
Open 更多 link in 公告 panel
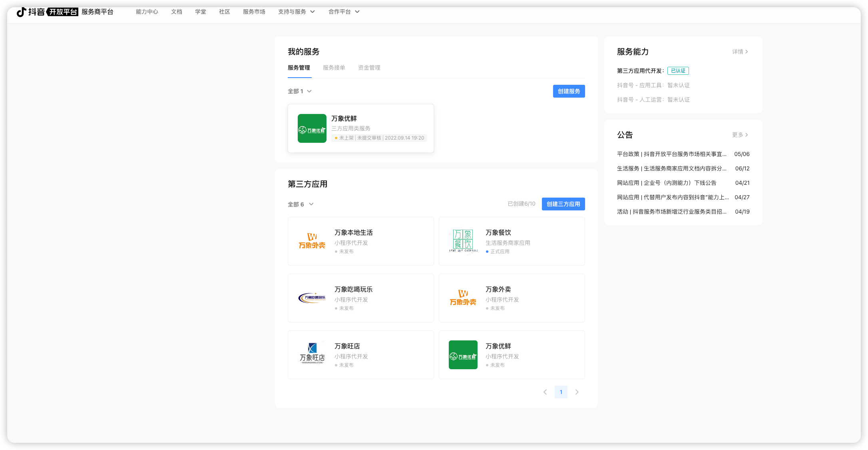click(740, 135)
